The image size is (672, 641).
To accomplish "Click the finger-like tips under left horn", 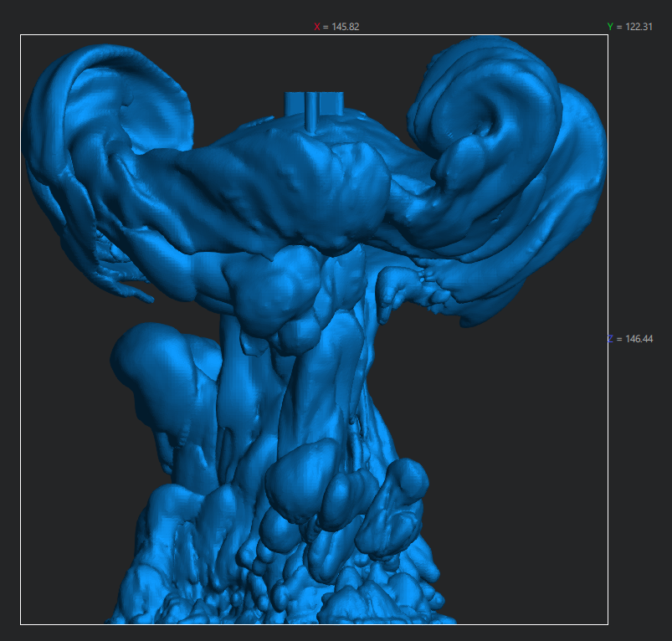I will (x=121, y=280).
